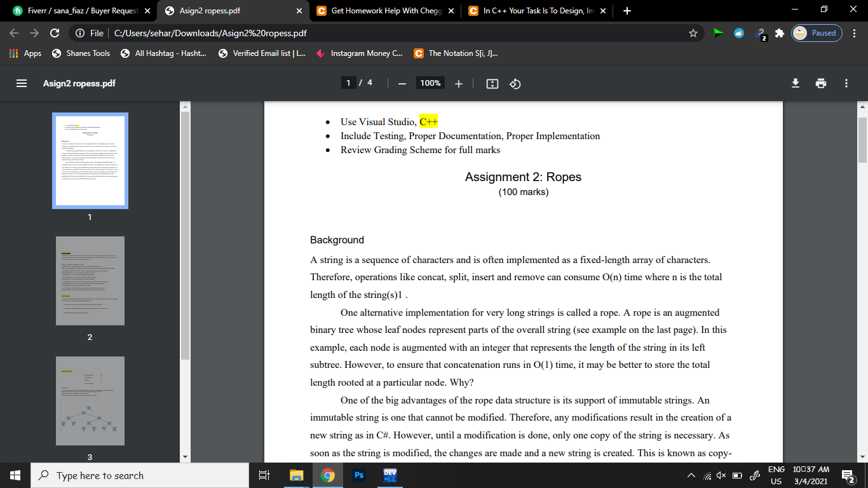Switch to Chrome on taskbar

(328, 475)
